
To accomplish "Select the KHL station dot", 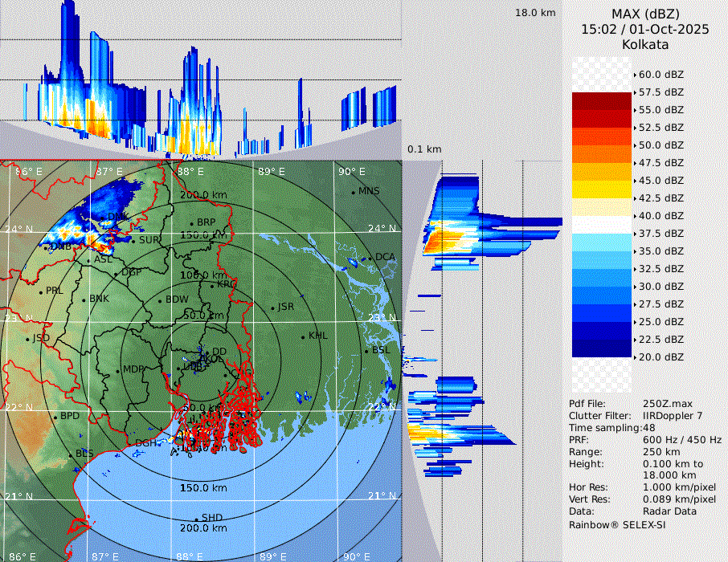I will (303, 336).
